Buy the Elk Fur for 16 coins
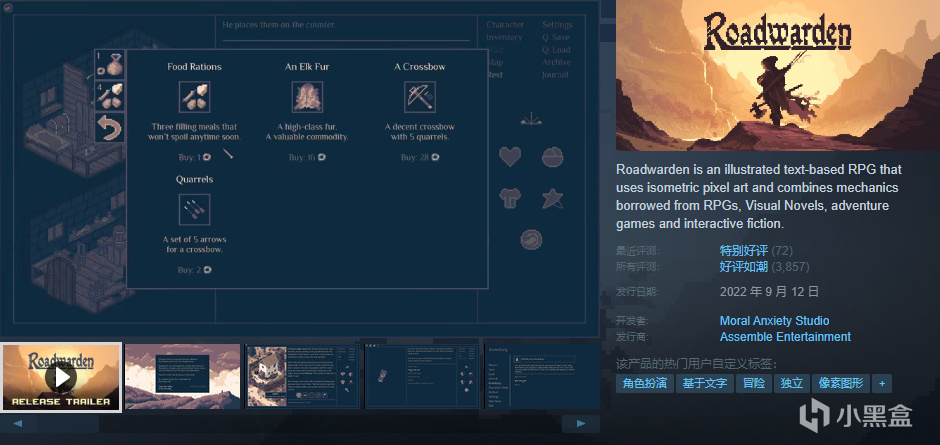The height and width of the screenshot is (445, 940). 307,157
